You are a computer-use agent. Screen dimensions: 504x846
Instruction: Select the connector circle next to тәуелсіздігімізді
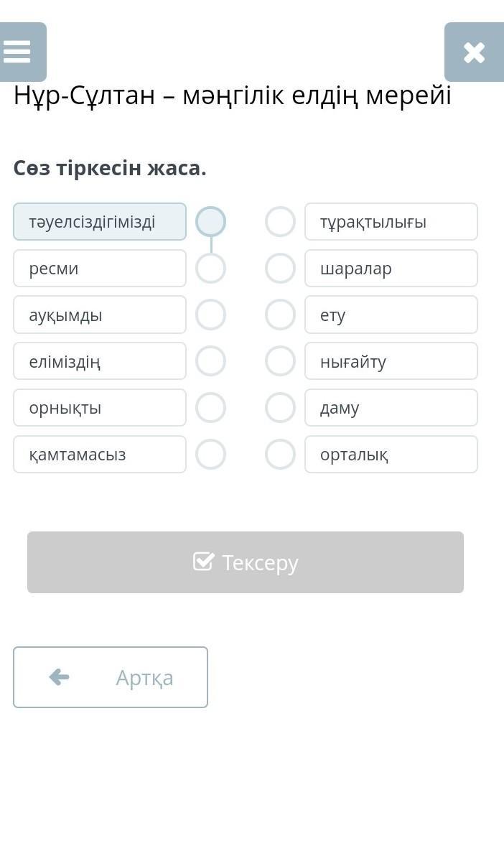coord(210,221)
